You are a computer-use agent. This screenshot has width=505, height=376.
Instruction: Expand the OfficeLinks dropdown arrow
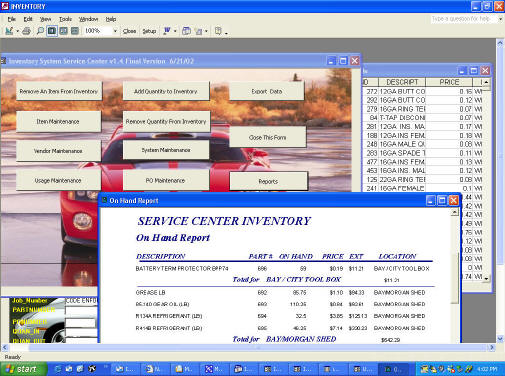(175, 31)
